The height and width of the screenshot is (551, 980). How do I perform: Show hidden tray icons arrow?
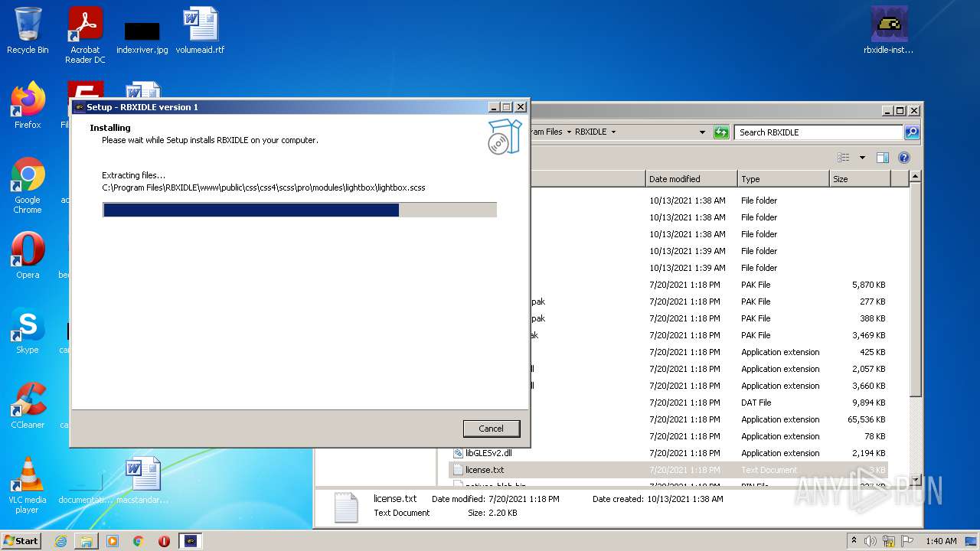854,541
